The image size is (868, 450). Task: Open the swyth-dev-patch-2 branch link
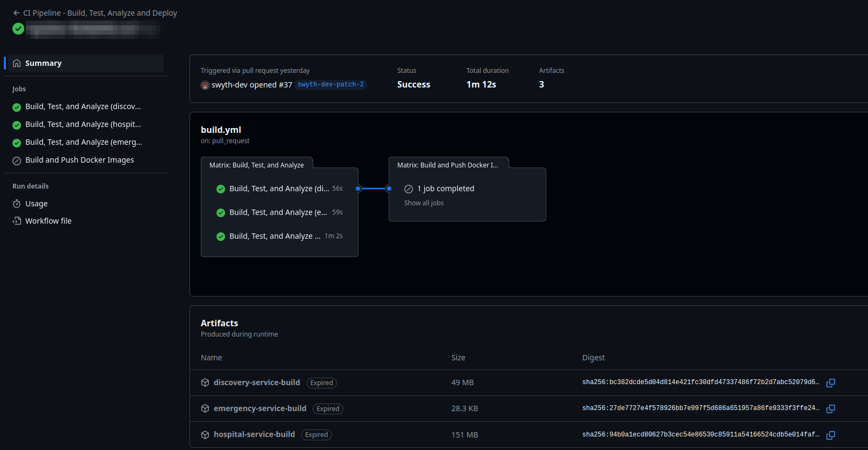330,84
